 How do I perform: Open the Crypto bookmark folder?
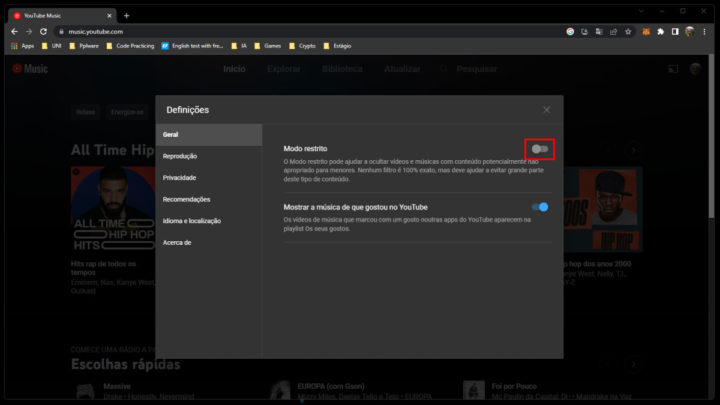(303, 46)
